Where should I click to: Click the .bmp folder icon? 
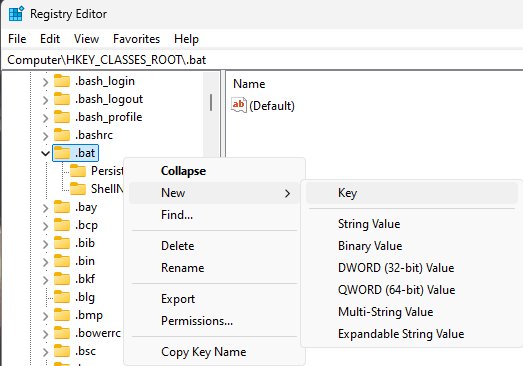pyautogui.click(x=62, y=315)
